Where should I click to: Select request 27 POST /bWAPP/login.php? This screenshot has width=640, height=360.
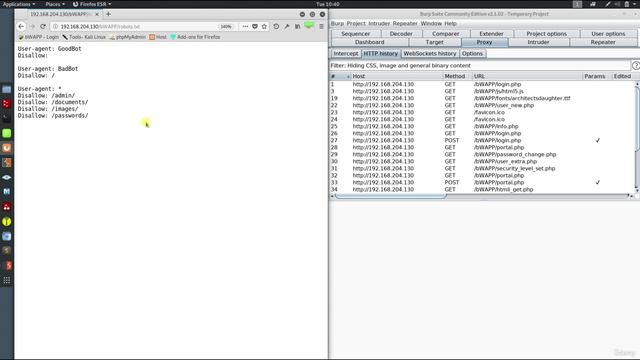pos(482,140)
